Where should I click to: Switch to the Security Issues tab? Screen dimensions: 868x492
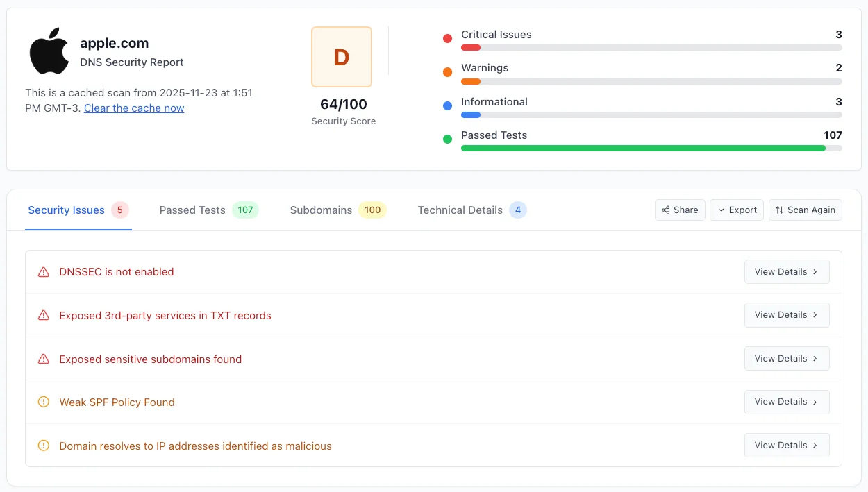pos(78,210)
